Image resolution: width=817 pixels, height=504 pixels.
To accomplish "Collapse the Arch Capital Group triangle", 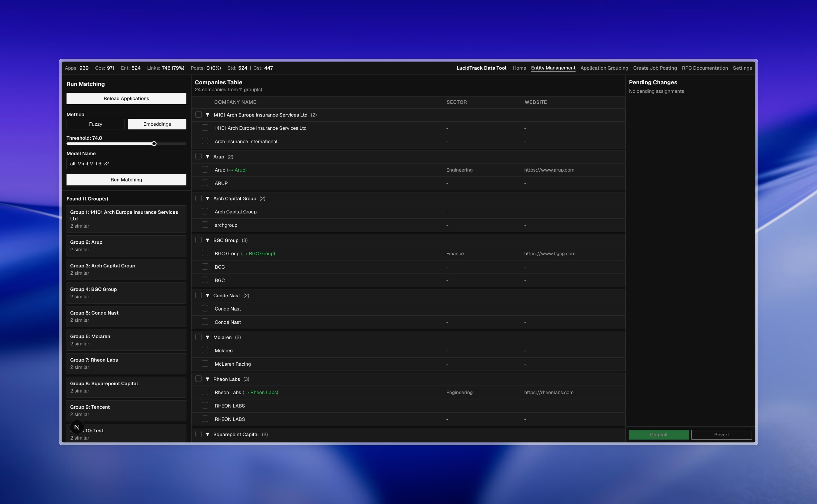I will 207,198.
